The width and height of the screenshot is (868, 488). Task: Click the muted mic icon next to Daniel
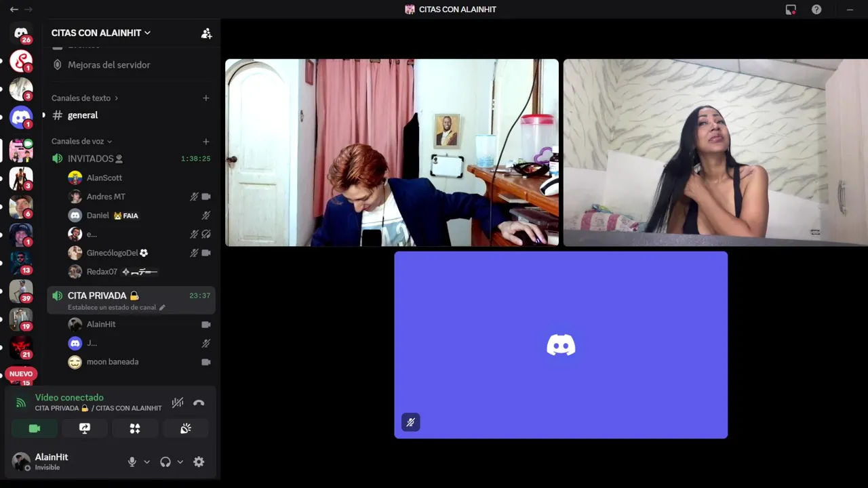click(x=206, y=216)
